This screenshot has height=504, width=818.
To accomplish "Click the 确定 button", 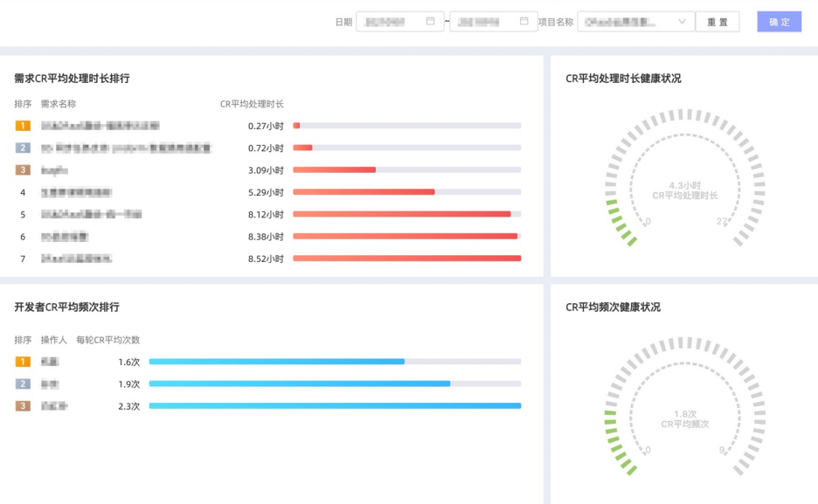I will 779,22.
